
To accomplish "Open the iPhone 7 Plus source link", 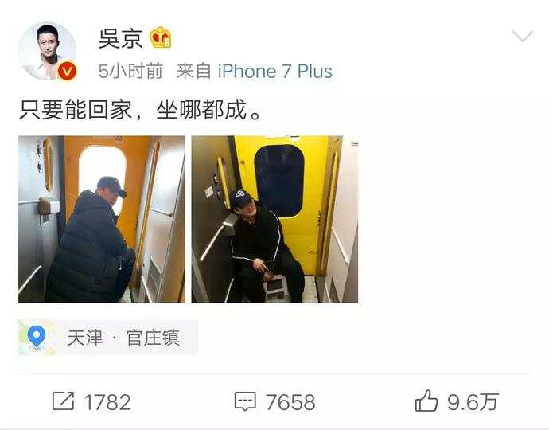I will [x=275, y=71].
